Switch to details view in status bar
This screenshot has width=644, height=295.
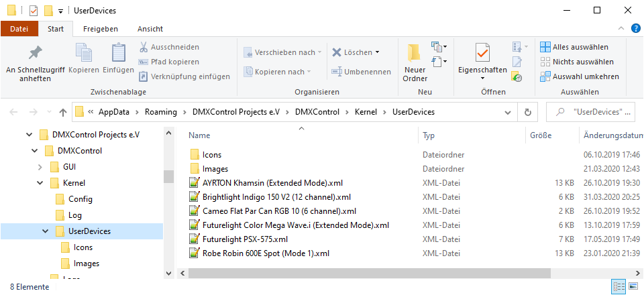pos(619,287)
